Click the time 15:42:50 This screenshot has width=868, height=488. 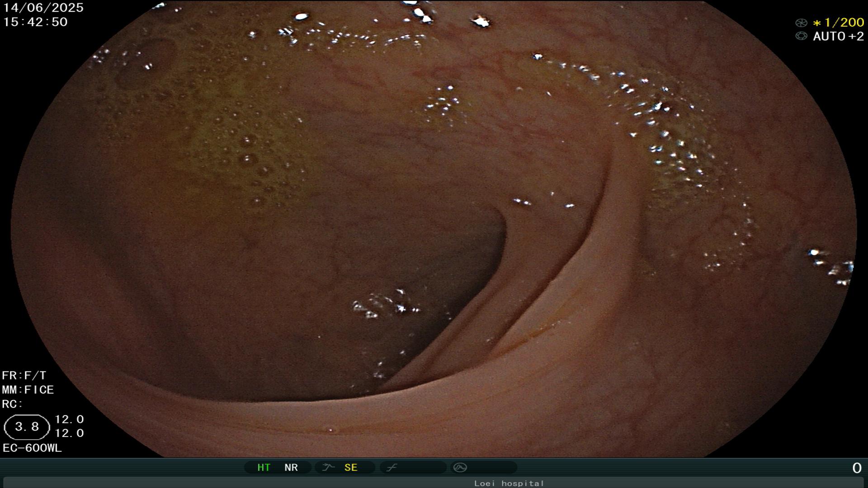click(x=35, y=22)
